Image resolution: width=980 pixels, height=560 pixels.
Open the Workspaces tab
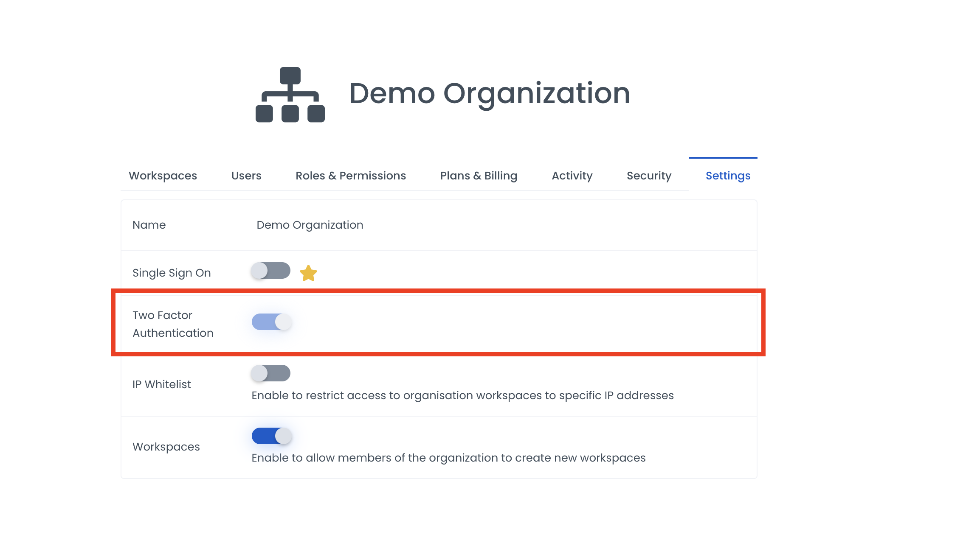tap(163, 176)
